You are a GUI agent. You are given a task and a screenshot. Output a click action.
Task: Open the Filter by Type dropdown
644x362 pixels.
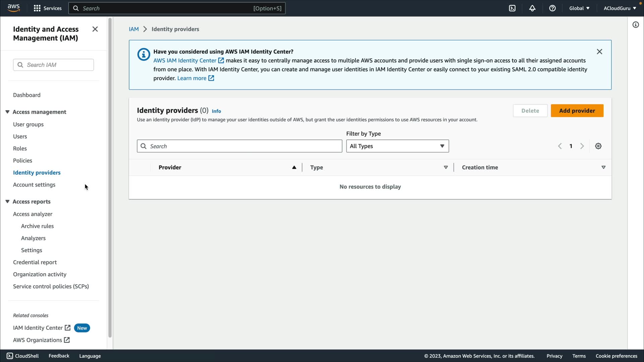point(397,146)
